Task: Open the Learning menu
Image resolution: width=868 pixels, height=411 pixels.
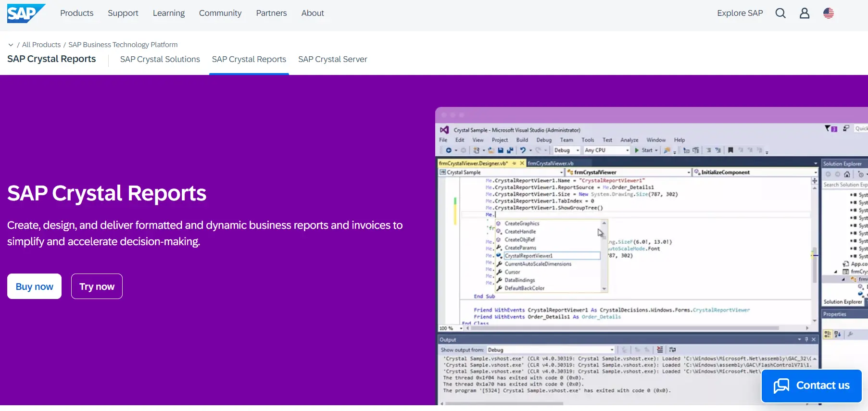Action: [169, 13]
